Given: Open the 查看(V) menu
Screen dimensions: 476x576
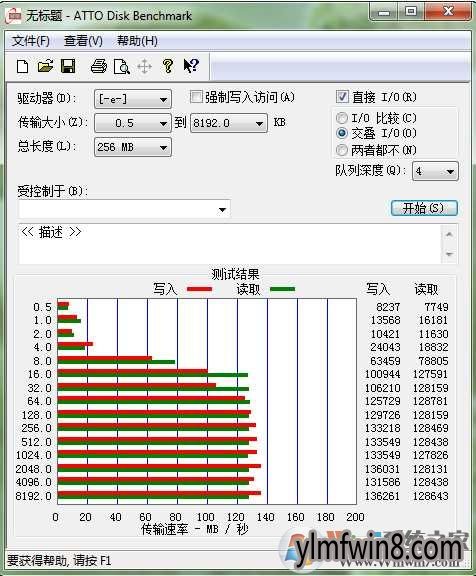Looking at the screenshot, I should coord(83,41).
